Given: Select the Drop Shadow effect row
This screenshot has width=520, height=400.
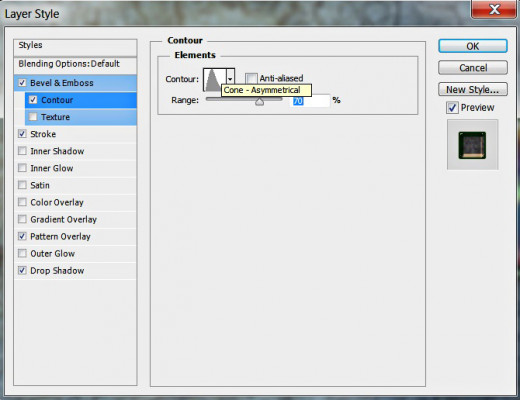Looking at the screenshot, I should point(75,271).
